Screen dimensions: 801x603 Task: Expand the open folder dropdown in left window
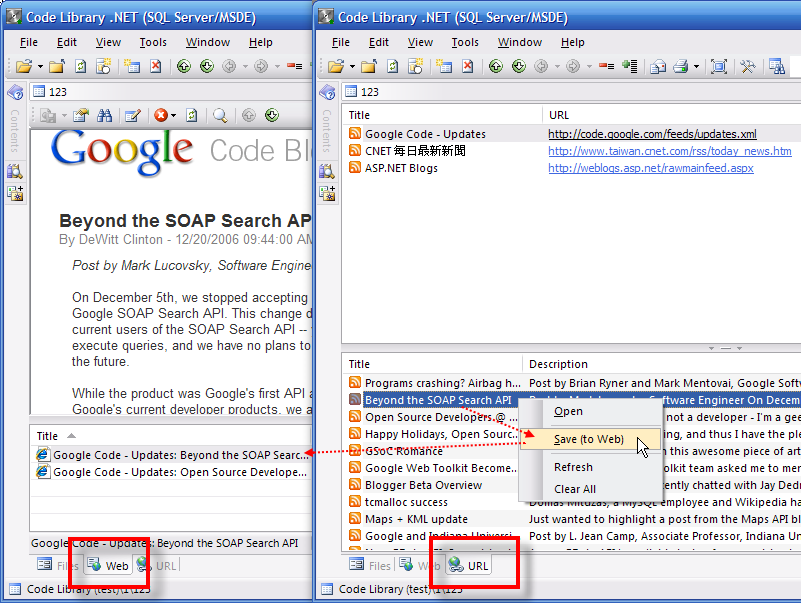(x=40, y=66)
